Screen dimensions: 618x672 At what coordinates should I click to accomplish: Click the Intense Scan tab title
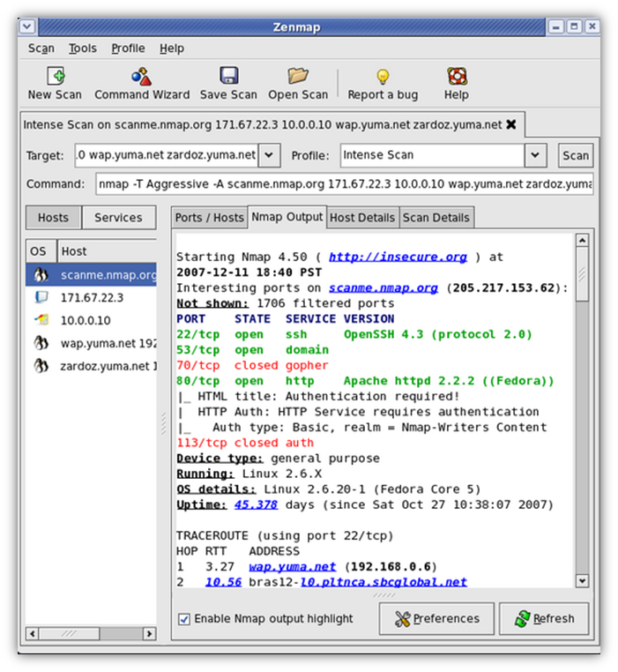tap(263, 124)
